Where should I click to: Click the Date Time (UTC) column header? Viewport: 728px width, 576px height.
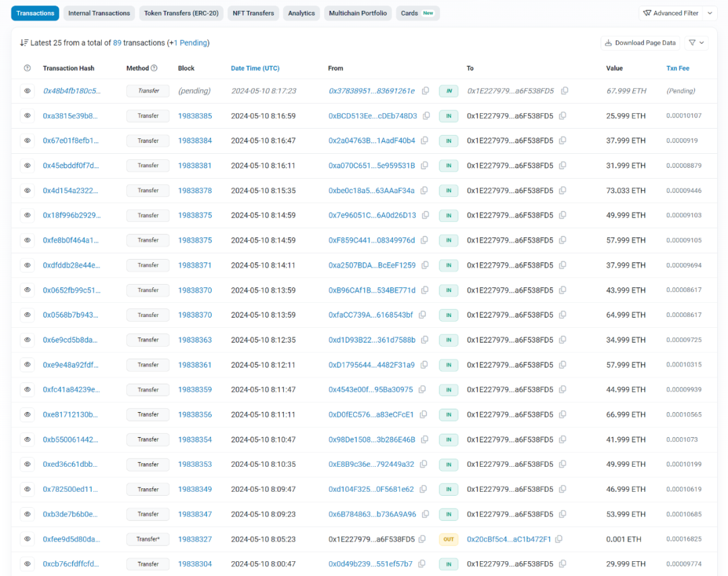pos(255,68)
